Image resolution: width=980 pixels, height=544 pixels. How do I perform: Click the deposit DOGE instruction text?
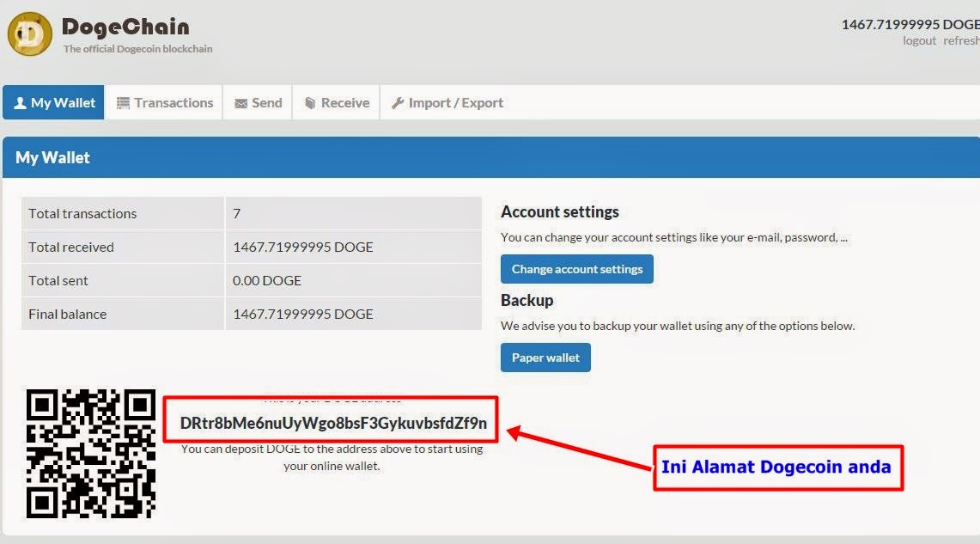tap(332, 457)
